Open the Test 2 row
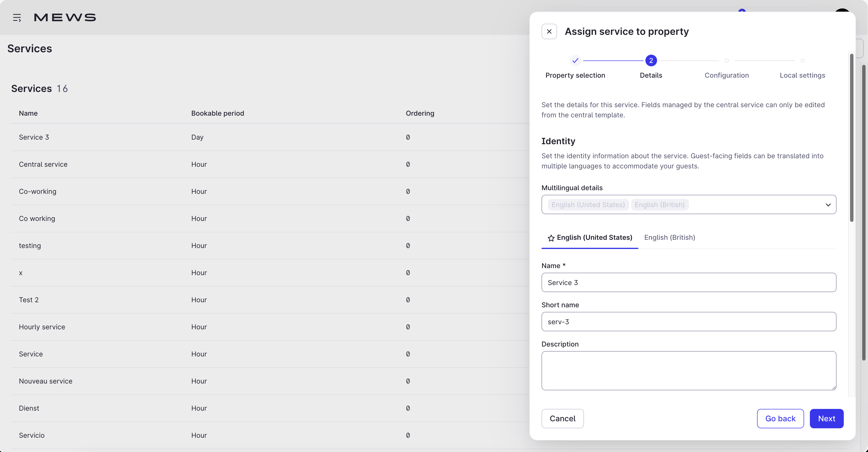 [x=270, y=300]
